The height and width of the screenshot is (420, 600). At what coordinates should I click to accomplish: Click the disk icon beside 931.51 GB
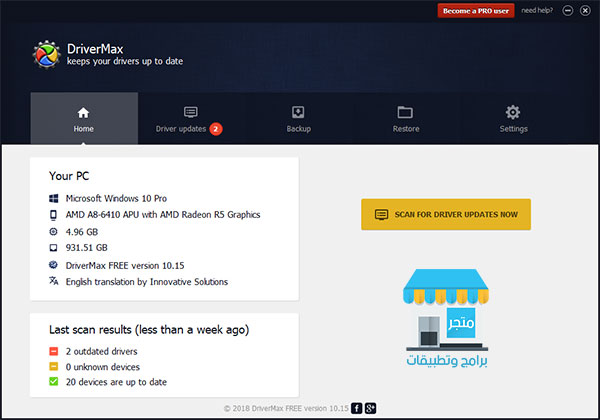pyautogui.click(x=54, y=248)
